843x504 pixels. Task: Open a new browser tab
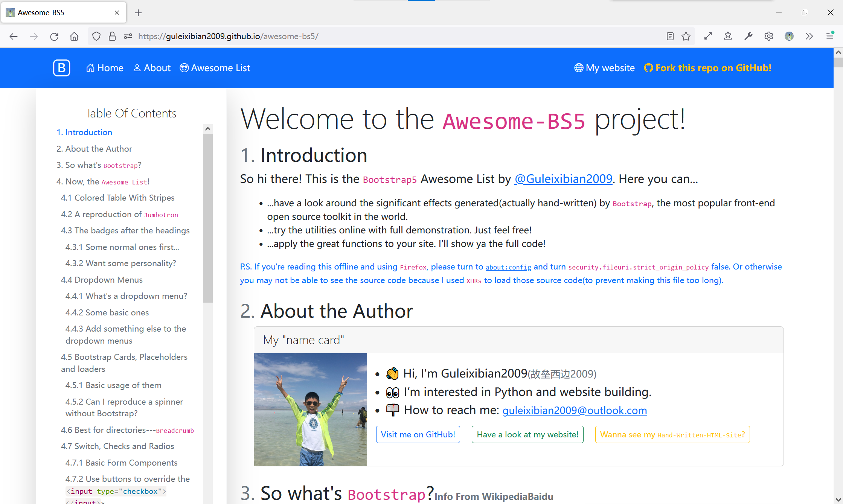138,12
